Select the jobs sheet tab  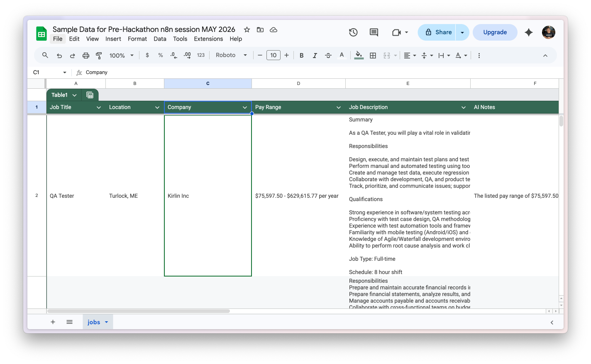pyautogui.click(x=98, y=322)
